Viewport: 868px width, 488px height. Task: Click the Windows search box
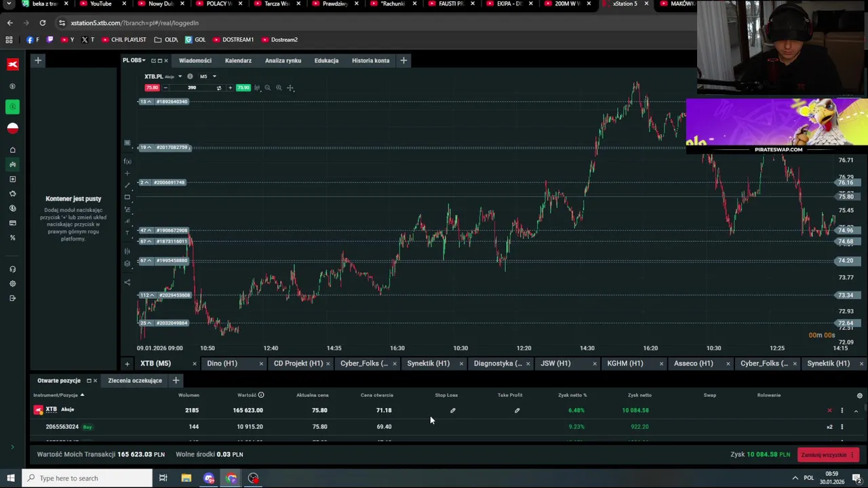pyautogui.click(x=87, y=479)
